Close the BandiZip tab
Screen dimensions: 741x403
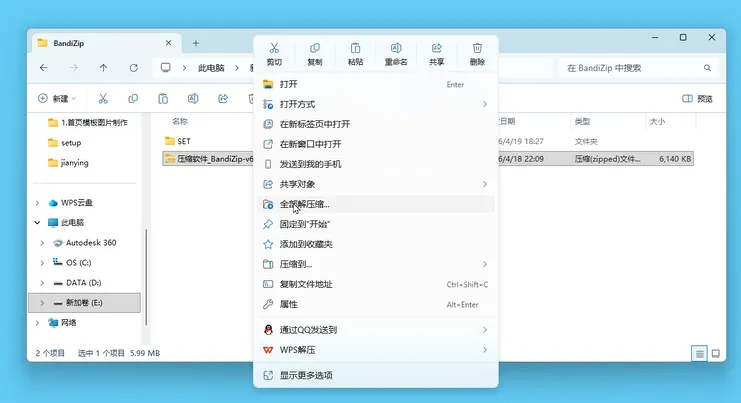click(168, 43)
